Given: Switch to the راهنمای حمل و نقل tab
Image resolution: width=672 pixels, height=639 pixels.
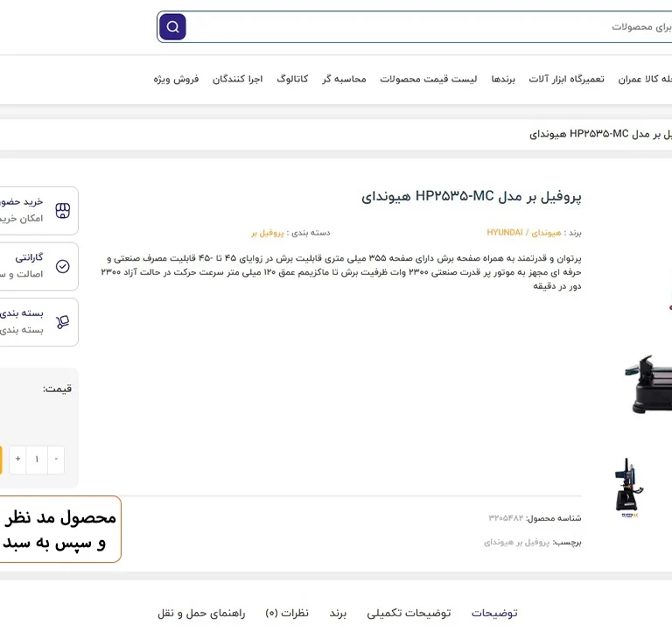Looking at the screenshot, I should pyautogui.click(x=201, y=614).
